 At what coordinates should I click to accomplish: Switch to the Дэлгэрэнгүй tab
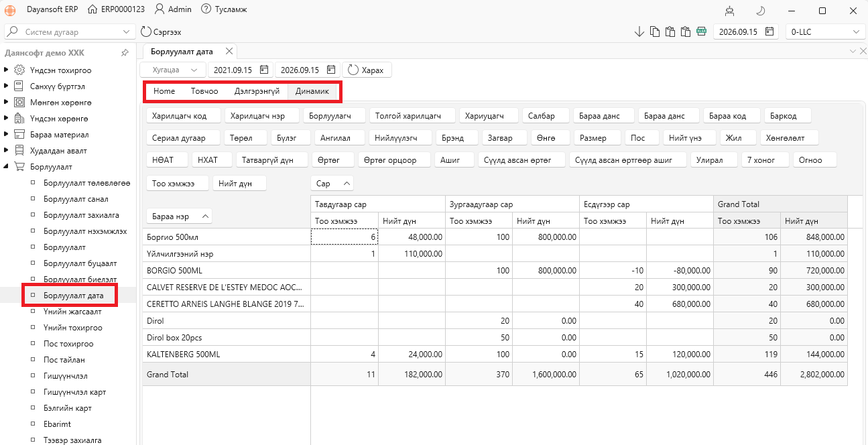pyautogui.click(x=257, y=91)
